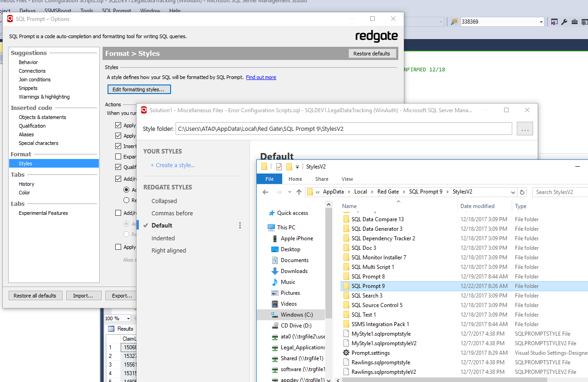The height and width of the screenshot is (382, 588).
Task: Select Join conditions in the options tree
Action: coord(34,79)
